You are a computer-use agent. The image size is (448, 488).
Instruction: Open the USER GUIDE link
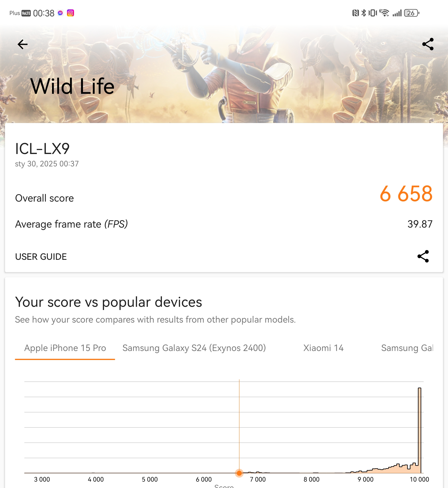[x=41, y=256]
